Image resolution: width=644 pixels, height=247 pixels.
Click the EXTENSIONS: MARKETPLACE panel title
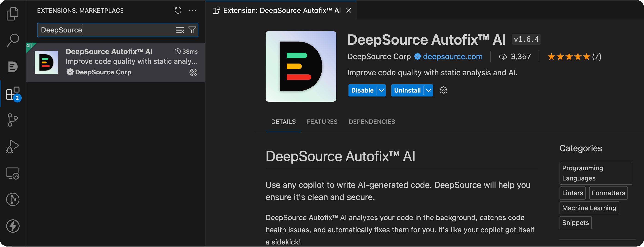tap(80, 10)
